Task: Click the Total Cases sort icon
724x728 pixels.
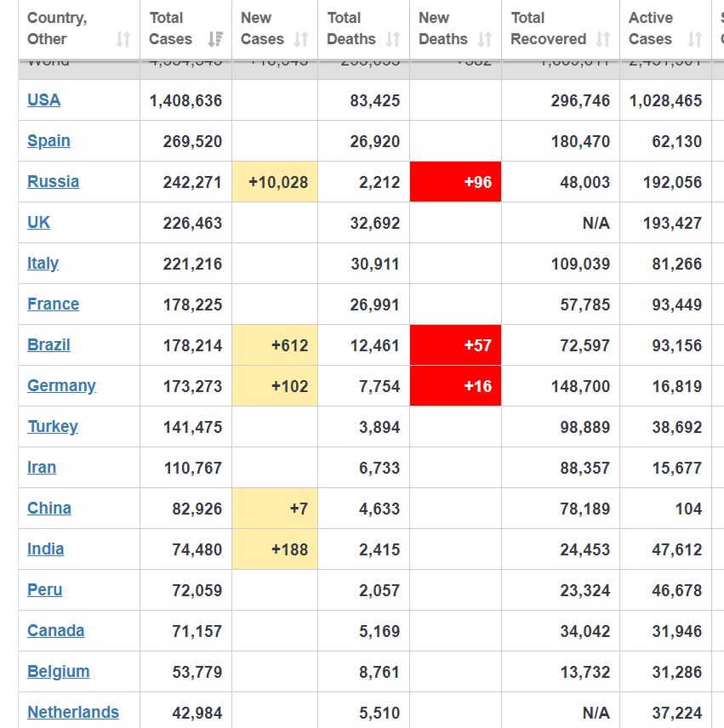Action: coord(215,39)
